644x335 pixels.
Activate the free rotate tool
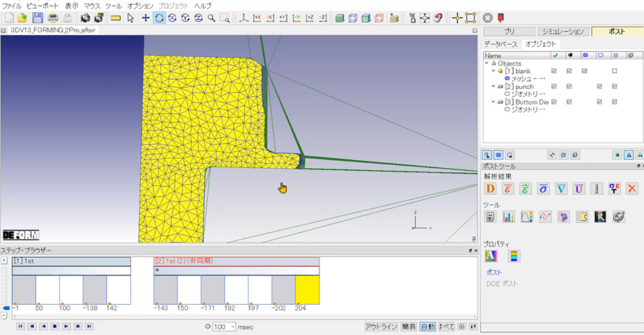click(159, 18)
